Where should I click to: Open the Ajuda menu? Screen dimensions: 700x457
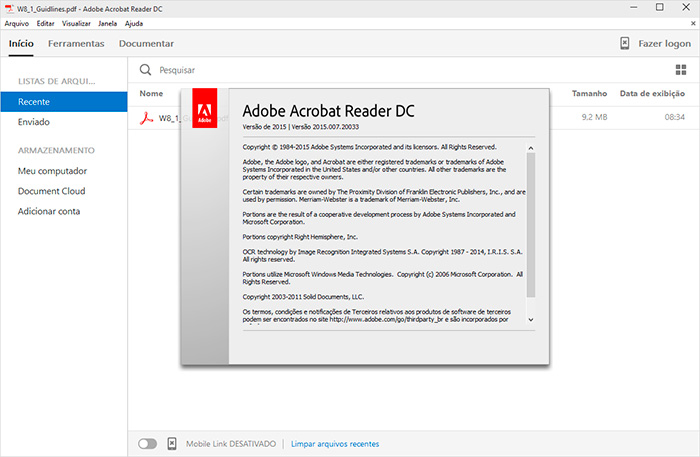(134, 24)
